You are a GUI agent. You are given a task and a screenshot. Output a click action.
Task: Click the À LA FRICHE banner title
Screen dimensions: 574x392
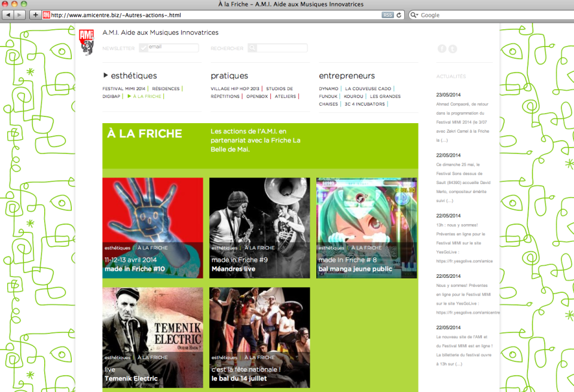pyautogui.click(x=145, y=134)
